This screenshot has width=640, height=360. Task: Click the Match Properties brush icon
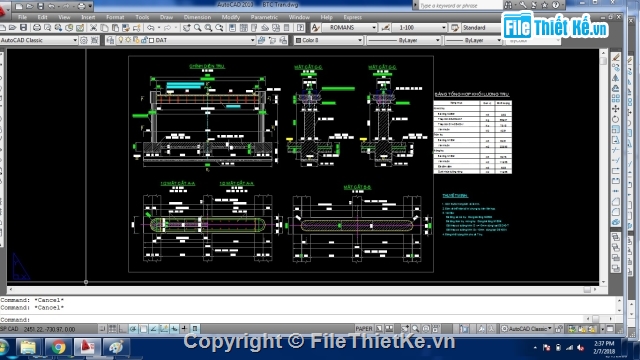point(137,28)
